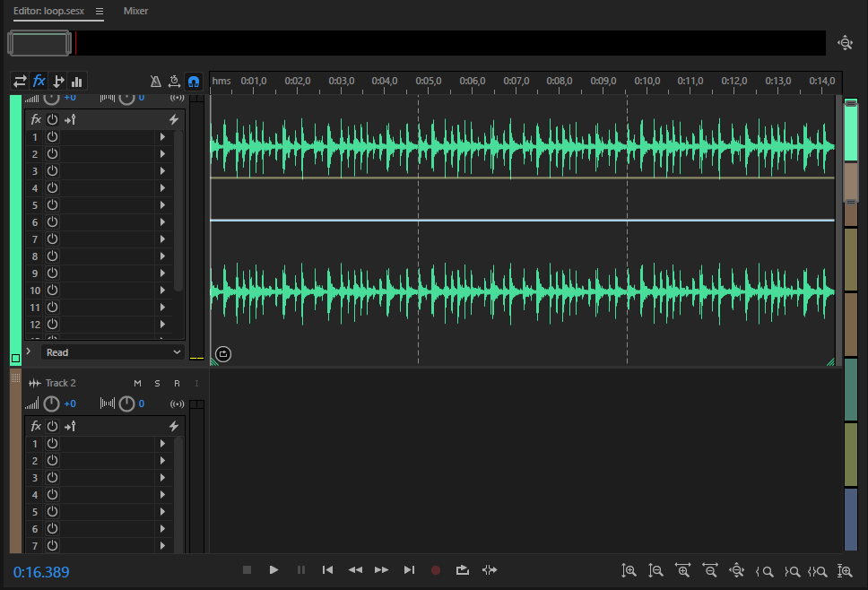Expand the automation lanes chevron beside Read
The width and height of the screenshot is (868, 590).
coord(29,352)
